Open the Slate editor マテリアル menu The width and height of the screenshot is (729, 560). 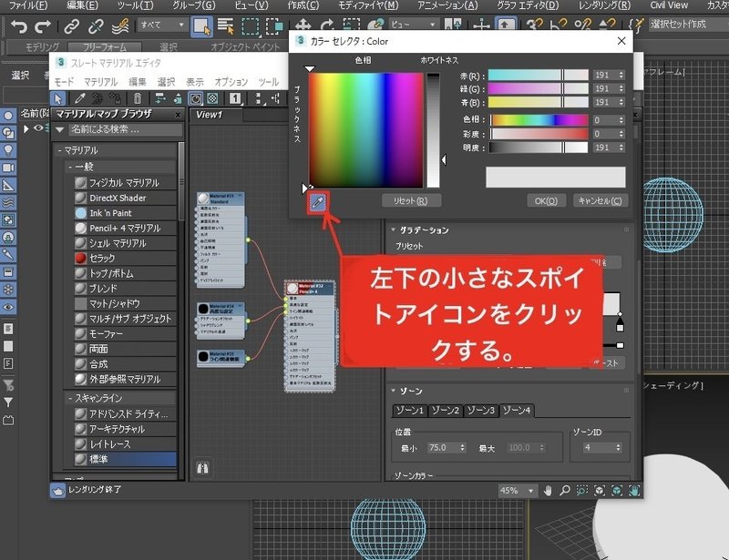coord(101,82)
